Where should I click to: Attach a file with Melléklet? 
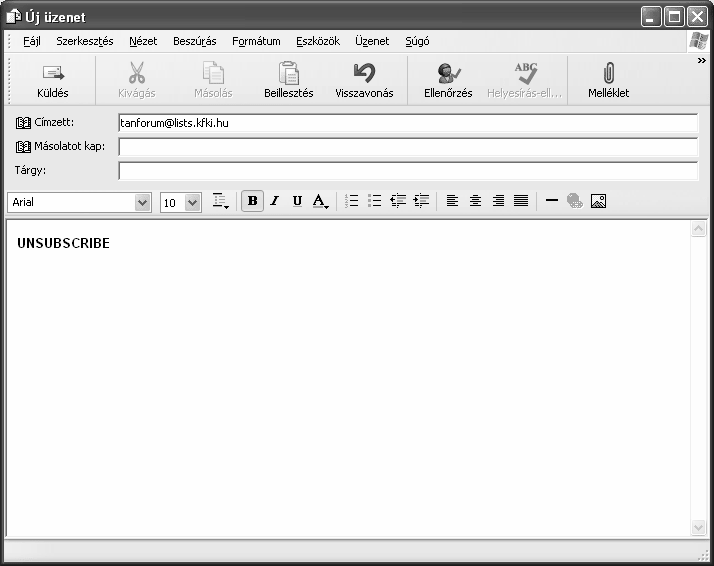pos(608,81)
